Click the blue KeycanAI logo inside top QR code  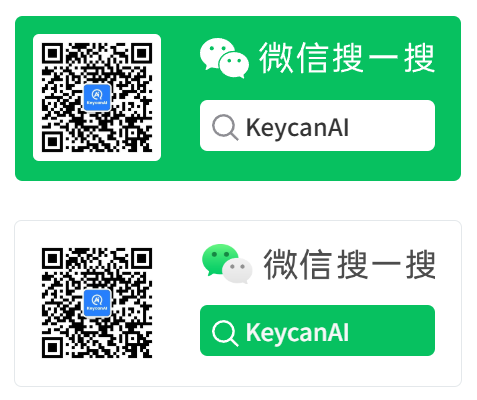(97, 97)
